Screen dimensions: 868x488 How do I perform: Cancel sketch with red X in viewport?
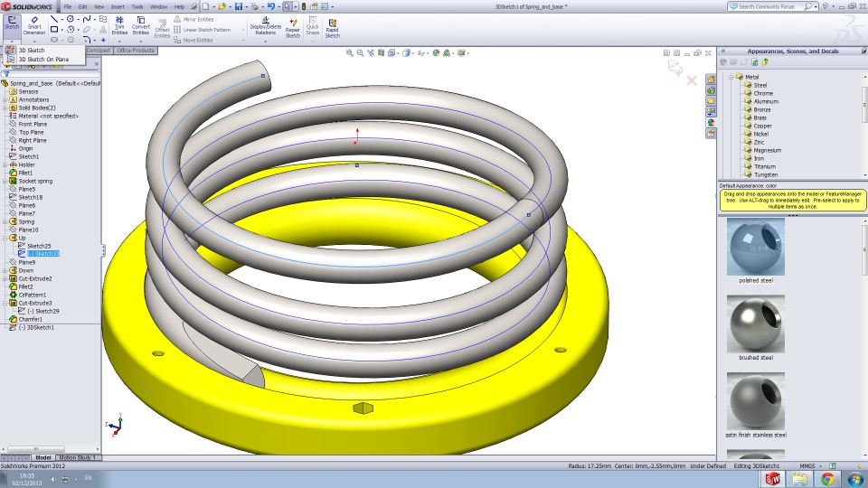click(x=692, y=80)
